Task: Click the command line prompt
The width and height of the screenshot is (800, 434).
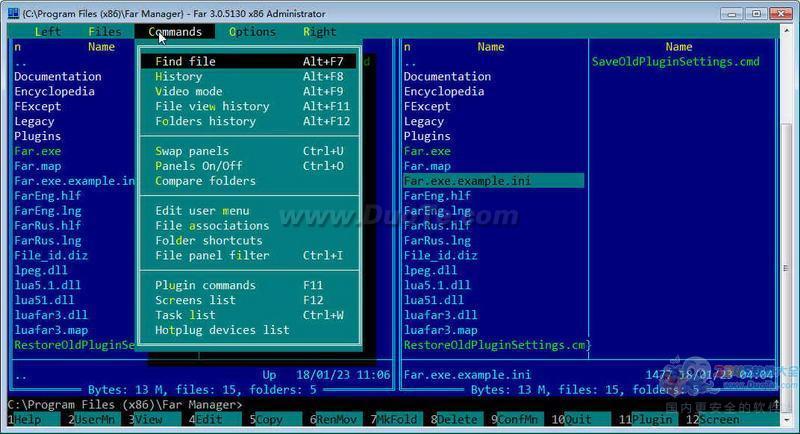Action: coord(125,405)
